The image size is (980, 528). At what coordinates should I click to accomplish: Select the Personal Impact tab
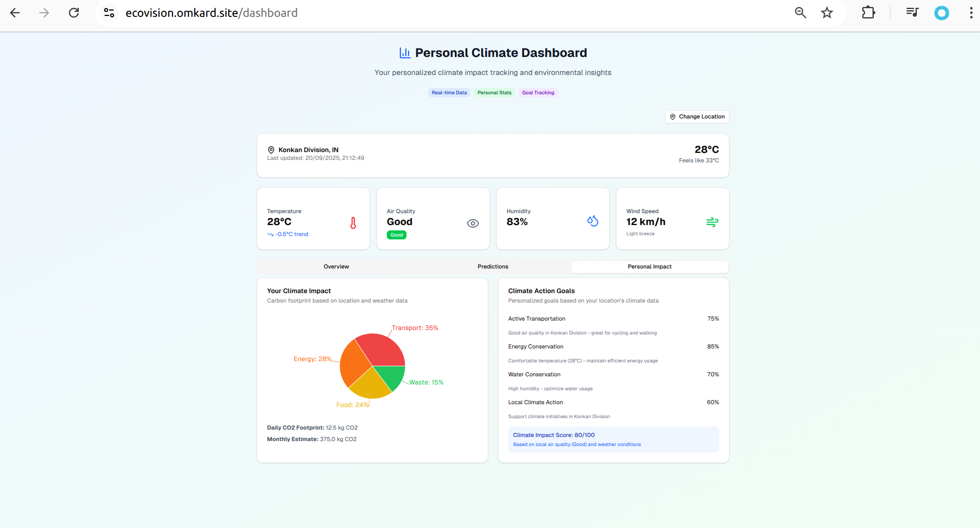(649, 267)
